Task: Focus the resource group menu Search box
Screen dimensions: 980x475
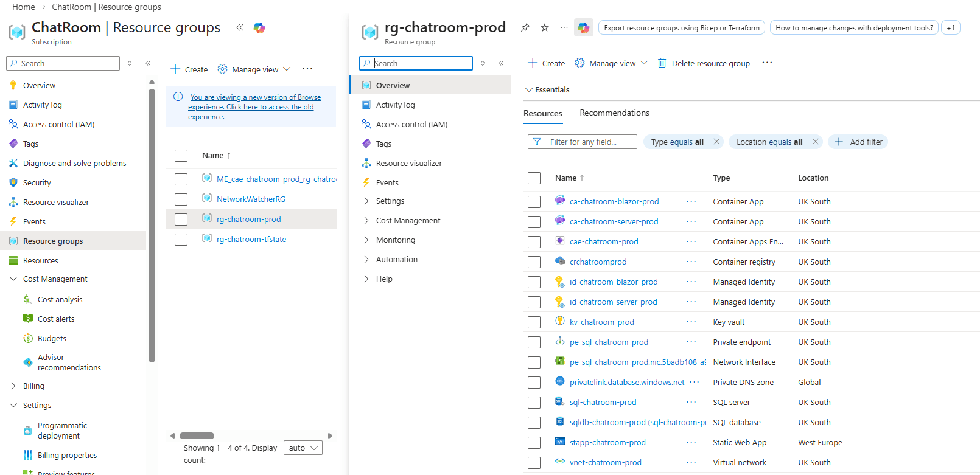Action: click(416, 63)
